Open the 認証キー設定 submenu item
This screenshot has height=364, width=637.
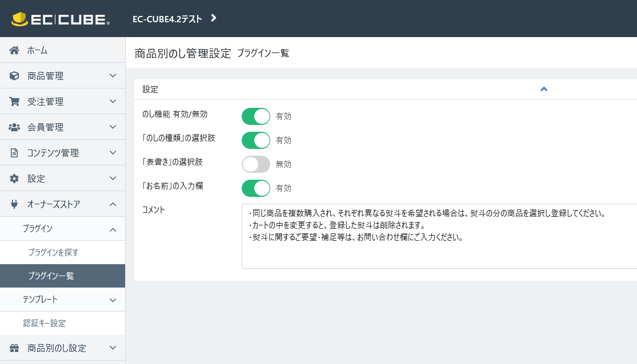click(x=63, y=323)
